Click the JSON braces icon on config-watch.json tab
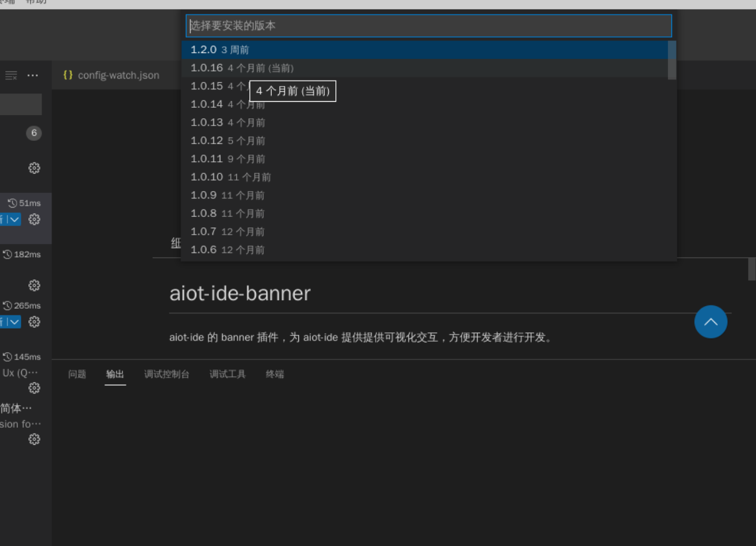This screenshot has height=546, width=756. [x=68, y=75]
